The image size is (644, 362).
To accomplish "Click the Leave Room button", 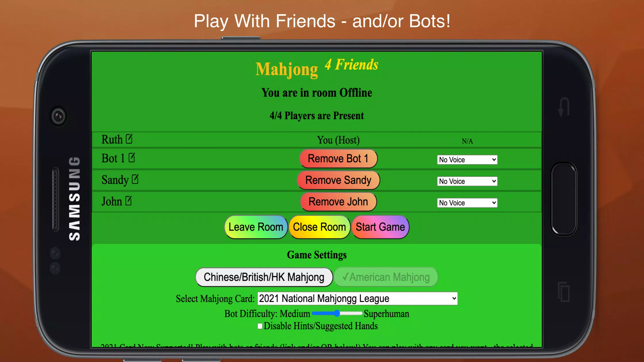I will (256, 227).
